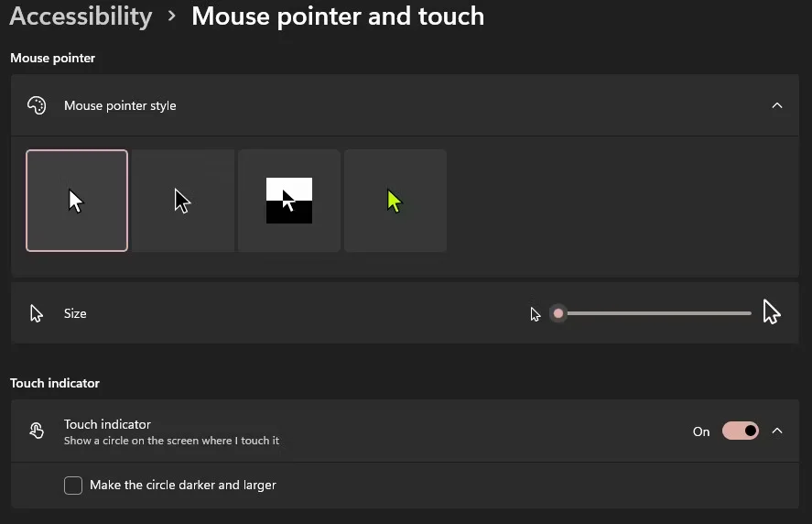This screenshot has width=812, height=524.
Task: Click the pointer Size slider thumb
Action: point(558,313)
